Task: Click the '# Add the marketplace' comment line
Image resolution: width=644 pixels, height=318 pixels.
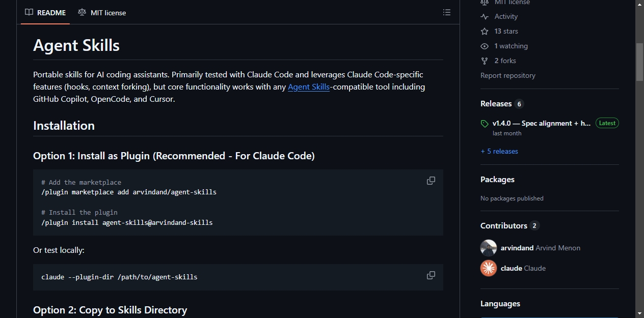Action: click(x=81, y=182)
